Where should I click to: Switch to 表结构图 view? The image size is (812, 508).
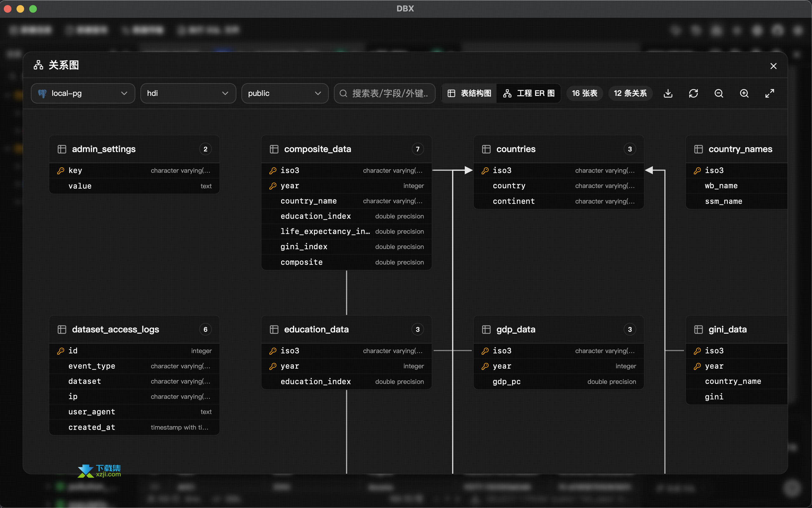tap(469, 93)
